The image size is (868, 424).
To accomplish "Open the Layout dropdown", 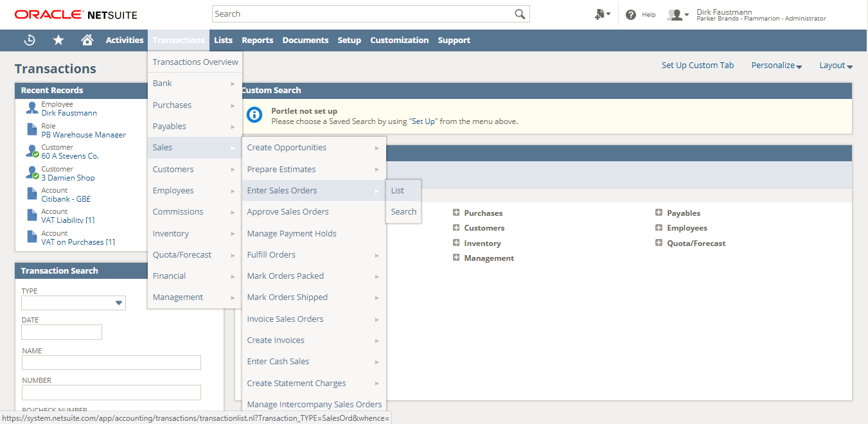I will click(x=836, y=66).
